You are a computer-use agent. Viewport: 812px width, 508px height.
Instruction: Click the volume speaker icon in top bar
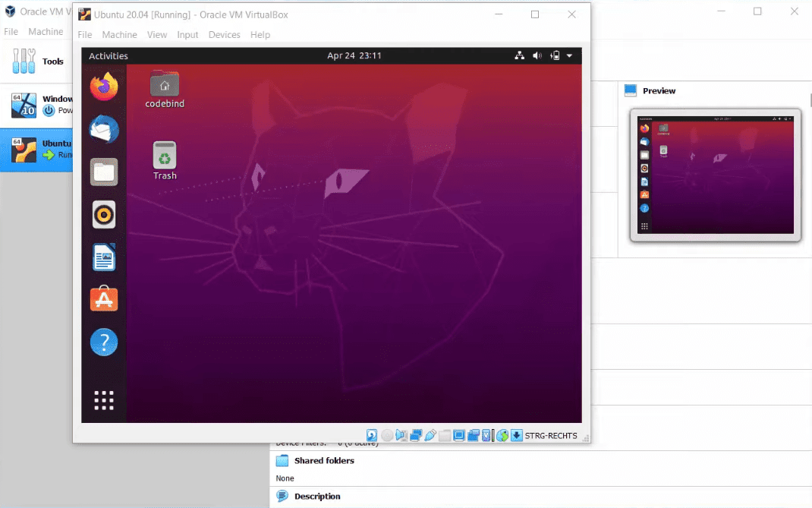tap(537, 55)
